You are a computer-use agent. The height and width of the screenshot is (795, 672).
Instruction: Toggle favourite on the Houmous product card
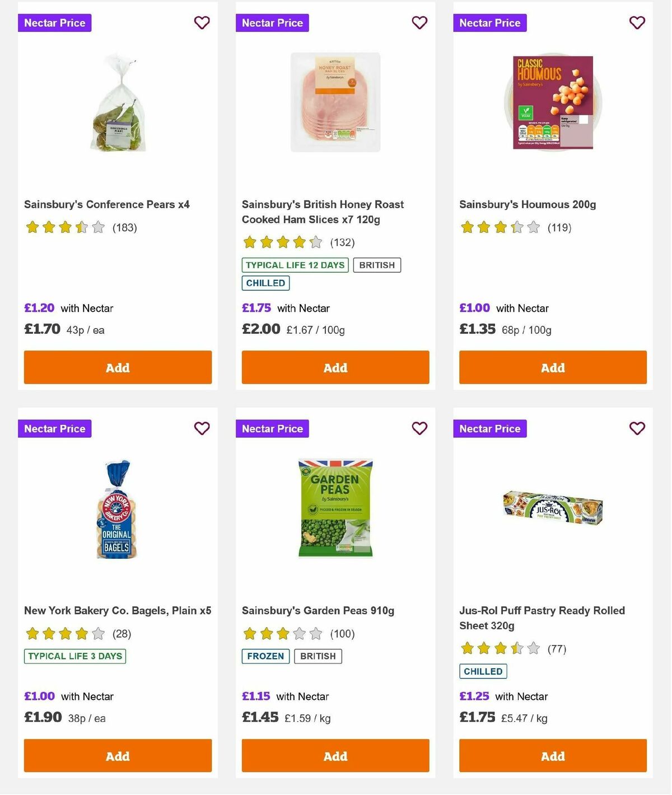(637, 22)
